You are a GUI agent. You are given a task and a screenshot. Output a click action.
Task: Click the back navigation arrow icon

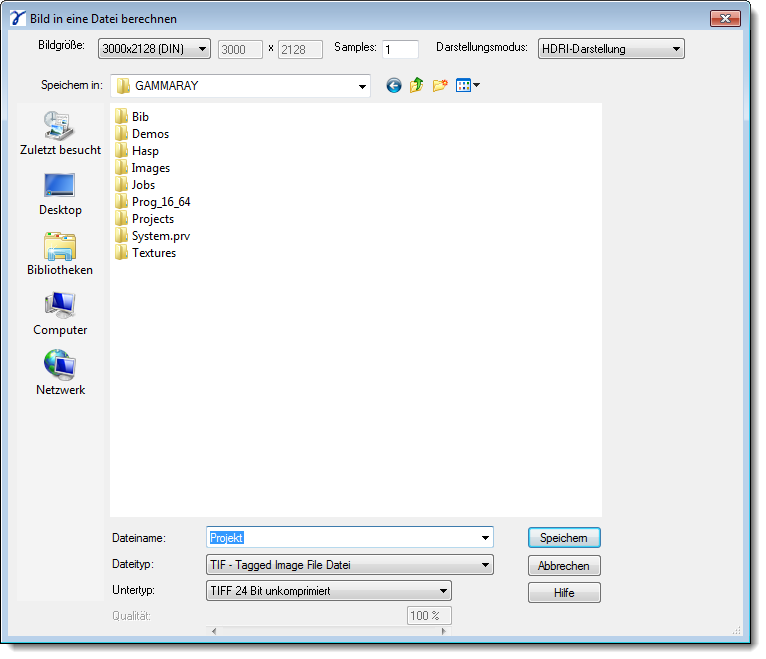[394, 85]
